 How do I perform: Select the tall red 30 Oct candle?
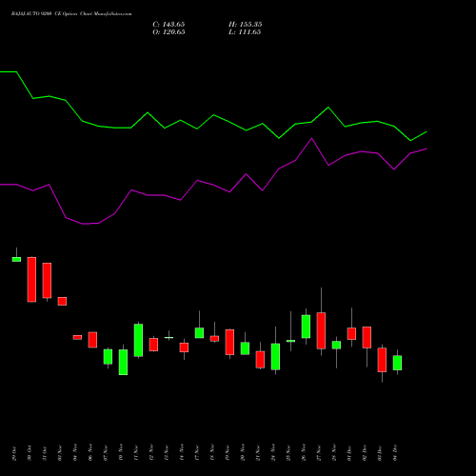[x=31, y=279]
